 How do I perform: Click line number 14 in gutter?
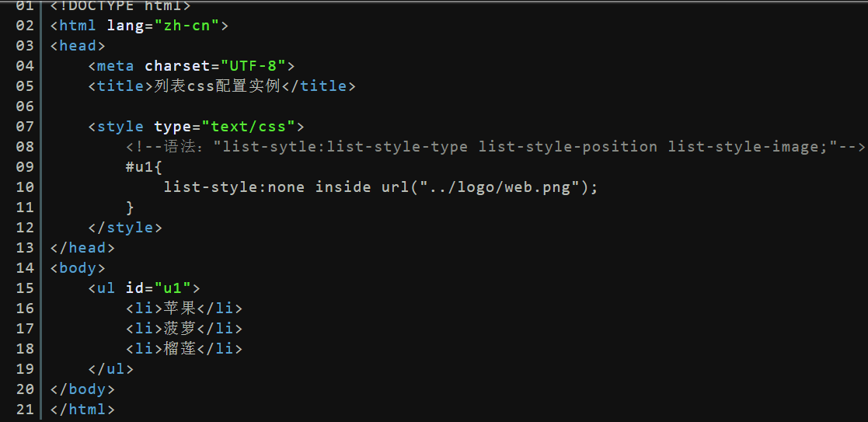25,267
